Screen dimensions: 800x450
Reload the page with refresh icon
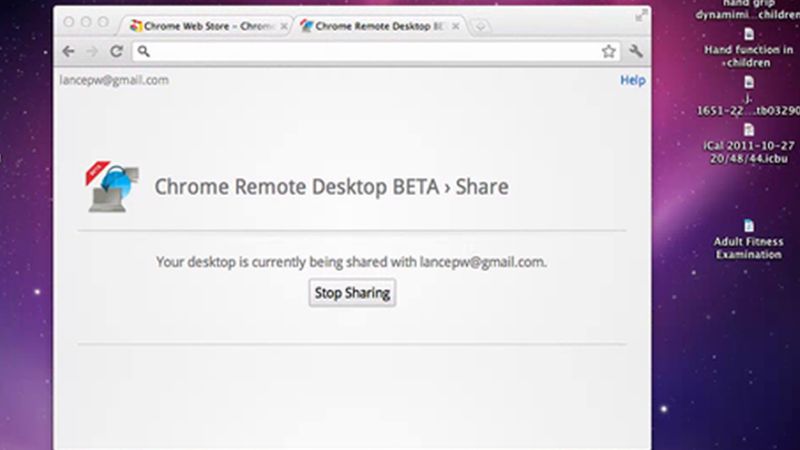116,51
